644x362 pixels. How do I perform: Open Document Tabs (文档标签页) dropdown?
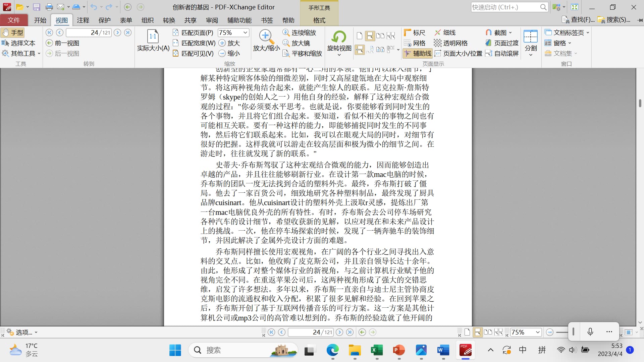[567, 33]
